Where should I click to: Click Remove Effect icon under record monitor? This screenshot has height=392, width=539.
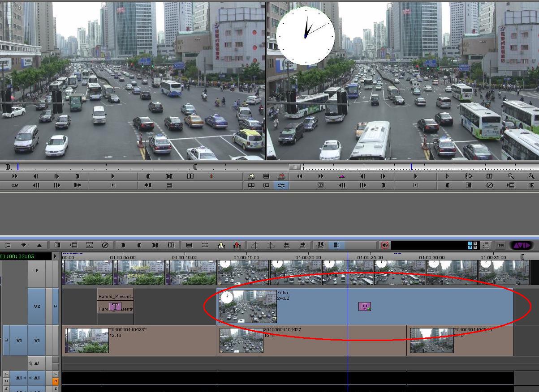490,185
